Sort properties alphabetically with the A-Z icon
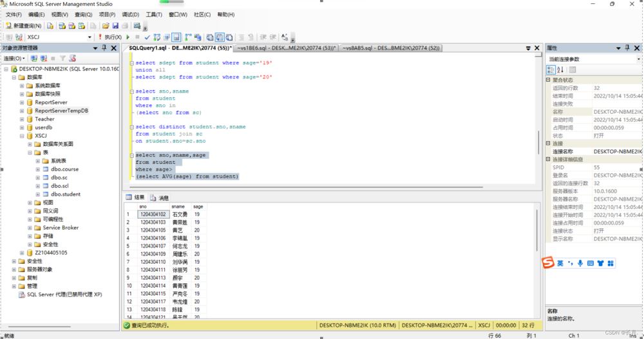 560,69
